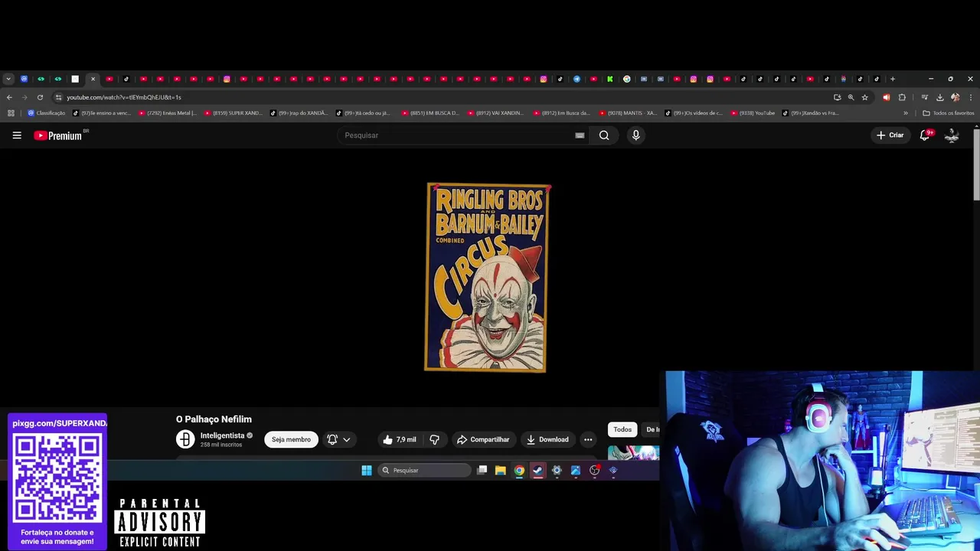Open Inteligentista channel name link
The height and width of the screenshot is (551, 980).
coord(222,435)
